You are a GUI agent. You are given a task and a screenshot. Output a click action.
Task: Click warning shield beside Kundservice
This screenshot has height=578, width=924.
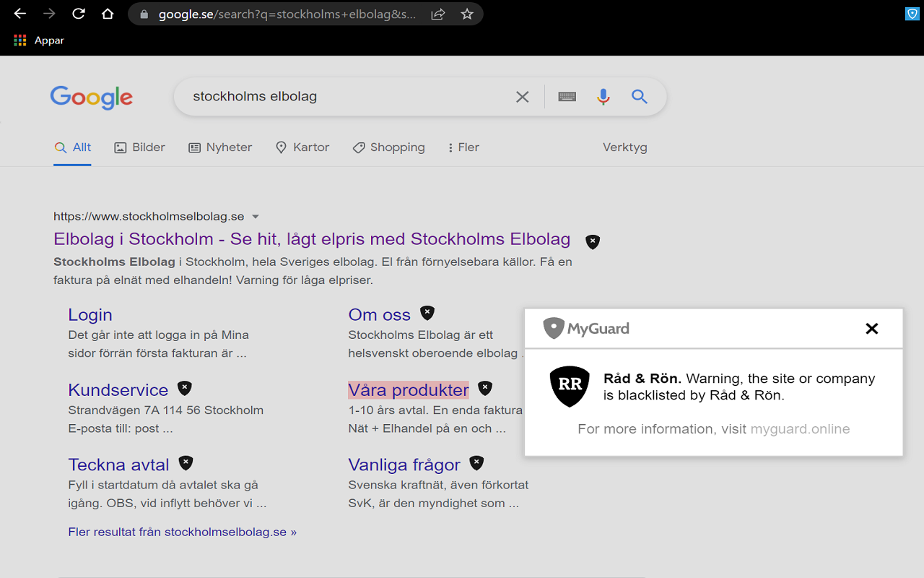pos(185,388)
